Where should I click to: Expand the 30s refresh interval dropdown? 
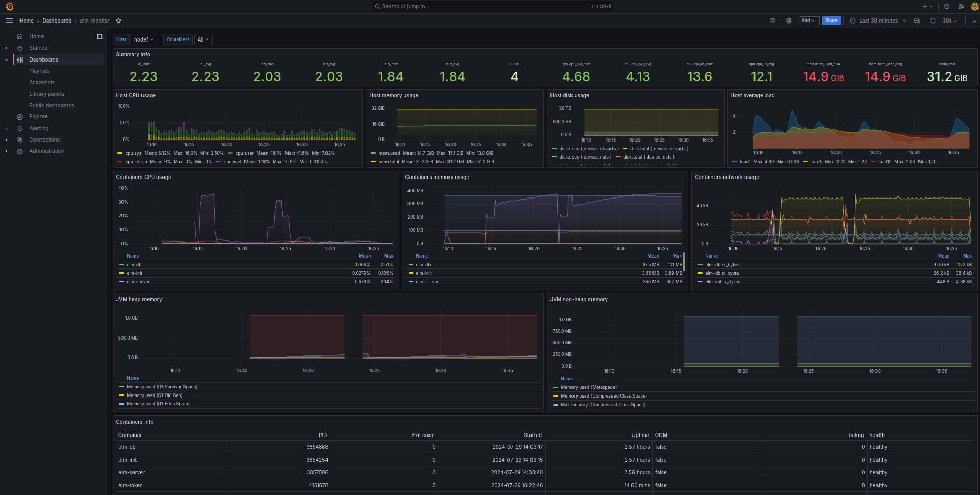tap(950, 21)
